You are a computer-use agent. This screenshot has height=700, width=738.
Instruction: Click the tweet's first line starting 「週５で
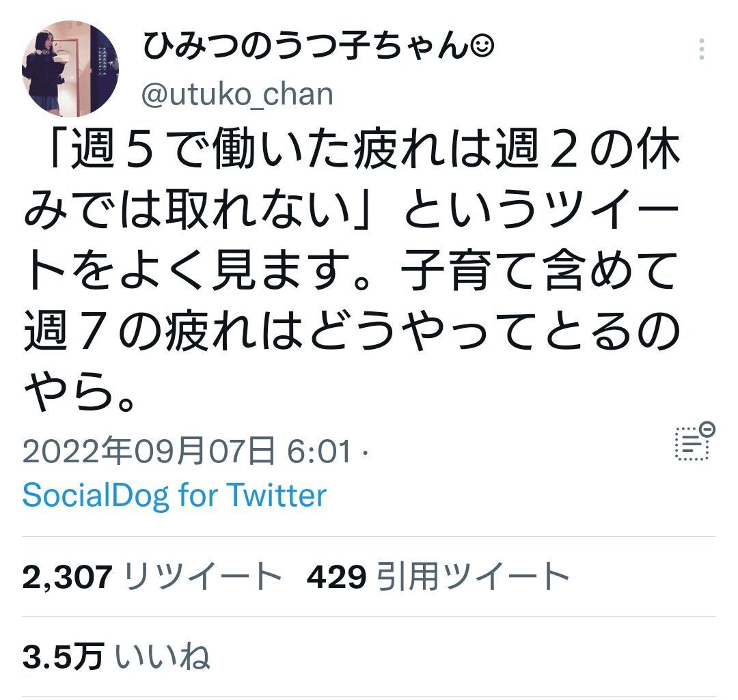click(x=364, y=150)
